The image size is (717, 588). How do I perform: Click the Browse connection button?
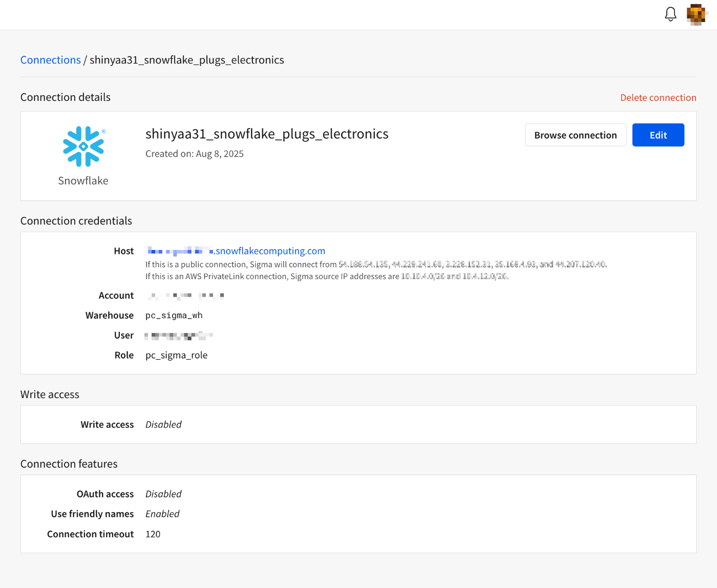(x=576, y=135)
